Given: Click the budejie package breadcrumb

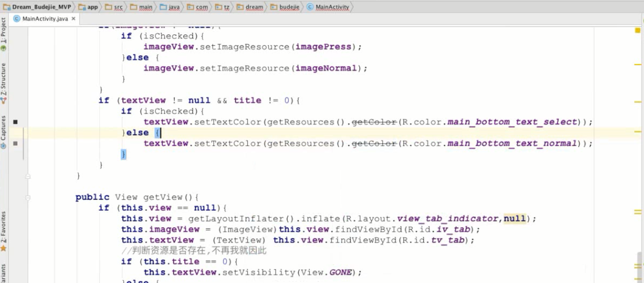Looking at the screenshot, I should pos(285,7).
